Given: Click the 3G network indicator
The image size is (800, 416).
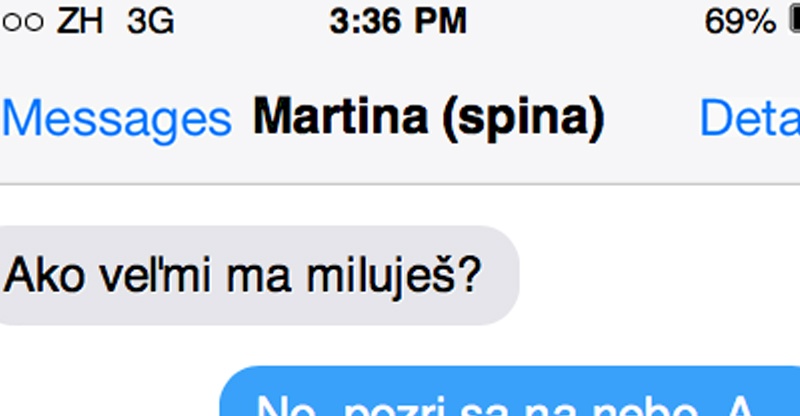Looking at the screenshot, I should click(x=151, y=22).
